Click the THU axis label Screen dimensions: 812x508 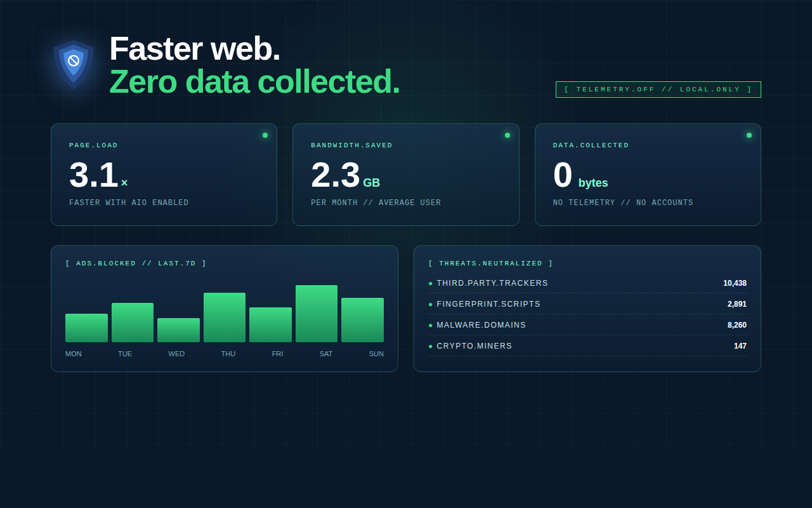[228, 354]
